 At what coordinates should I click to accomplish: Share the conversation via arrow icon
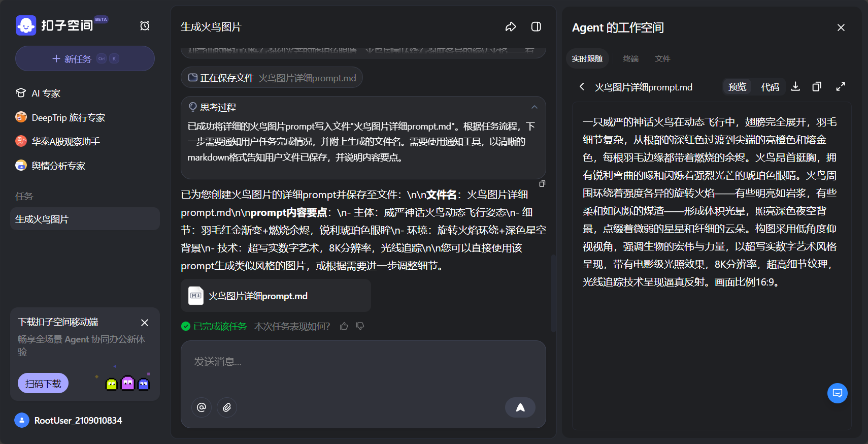[x=511, y=27]
